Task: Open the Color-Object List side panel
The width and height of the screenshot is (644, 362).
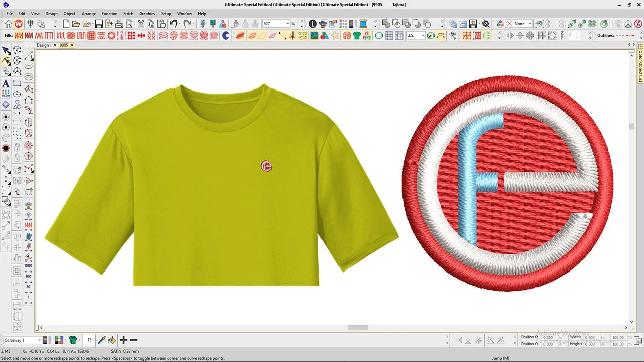Action: [640, 63]
